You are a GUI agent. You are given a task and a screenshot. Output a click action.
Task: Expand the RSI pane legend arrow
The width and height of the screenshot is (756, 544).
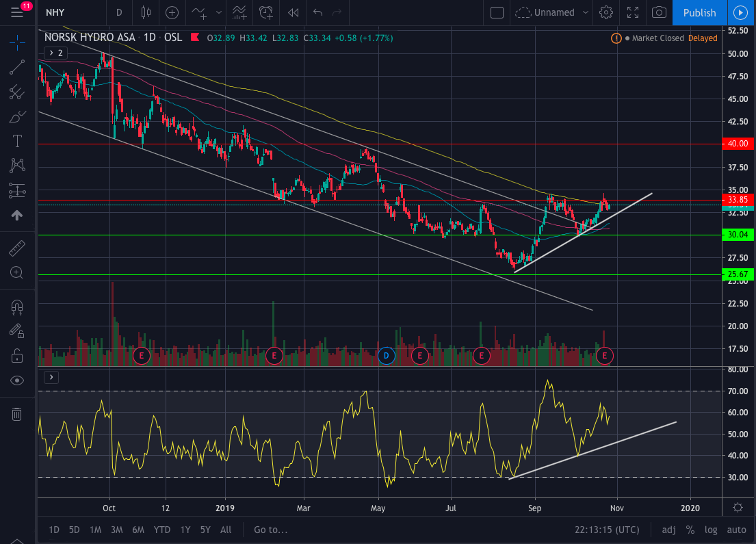(51, 377)
